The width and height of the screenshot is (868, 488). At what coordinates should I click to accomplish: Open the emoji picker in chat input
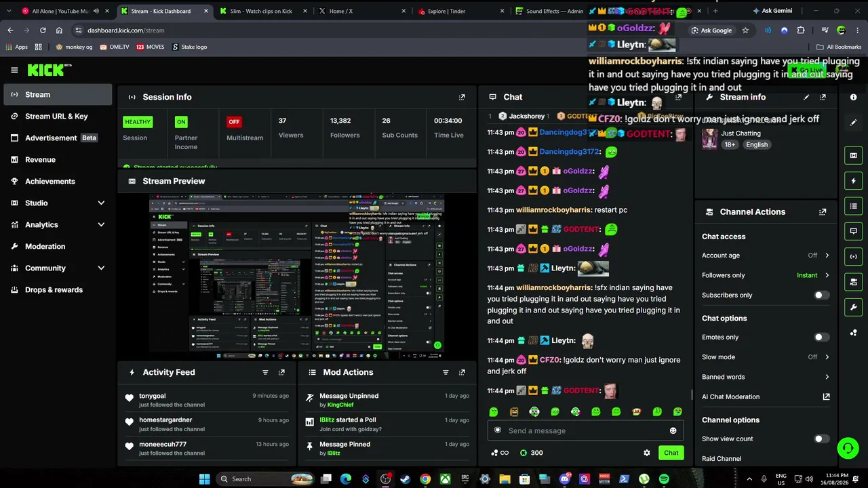(x=673, y=430)
